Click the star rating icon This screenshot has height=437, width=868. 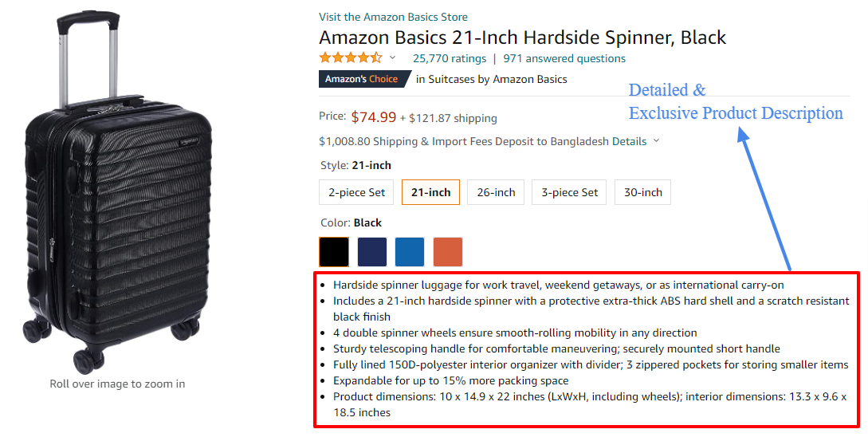point(351,58)
